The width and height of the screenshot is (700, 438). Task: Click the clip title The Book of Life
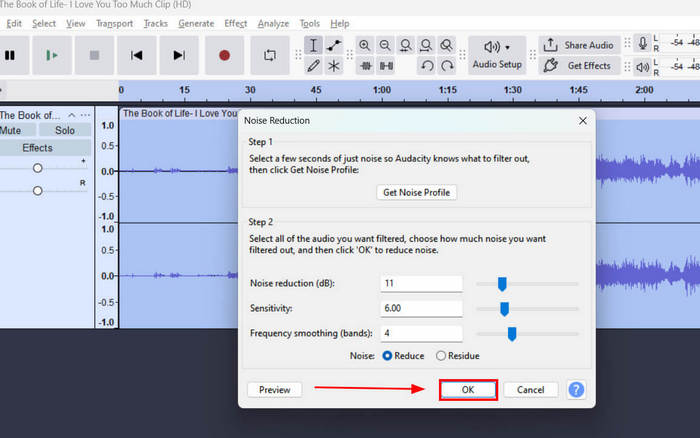click(x=180, y=113)
